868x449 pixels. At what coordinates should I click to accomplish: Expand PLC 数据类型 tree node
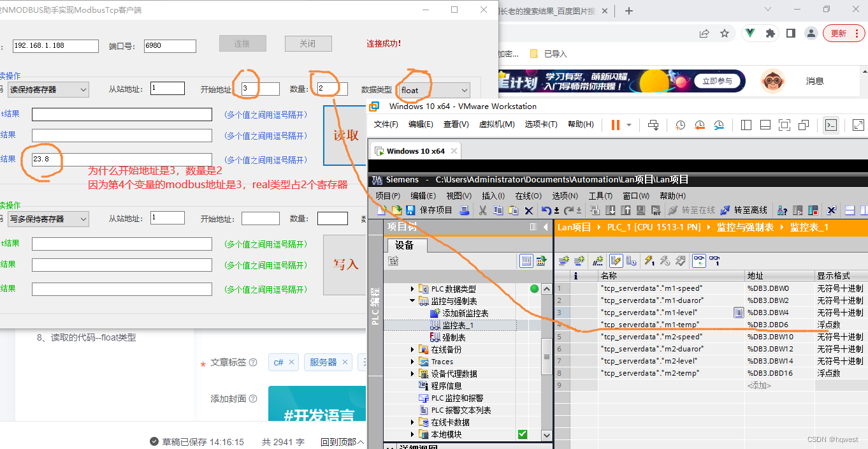[413, 289]
